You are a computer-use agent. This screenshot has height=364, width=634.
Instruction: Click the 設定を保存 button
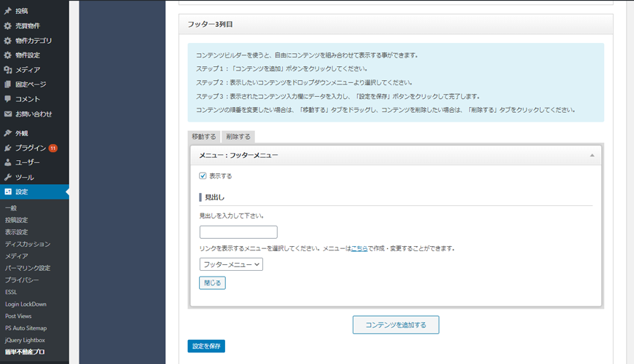coord(206,346)
